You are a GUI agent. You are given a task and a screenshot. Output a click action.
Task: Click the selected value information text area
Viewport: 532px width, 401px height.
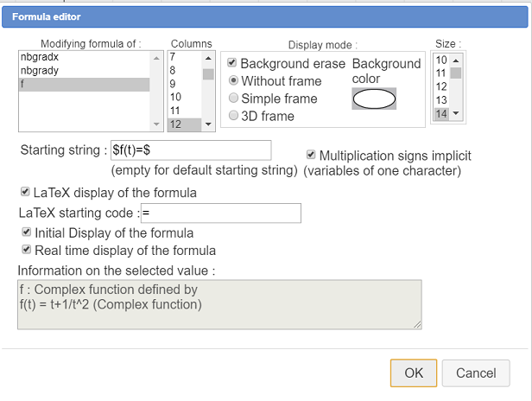219,304
